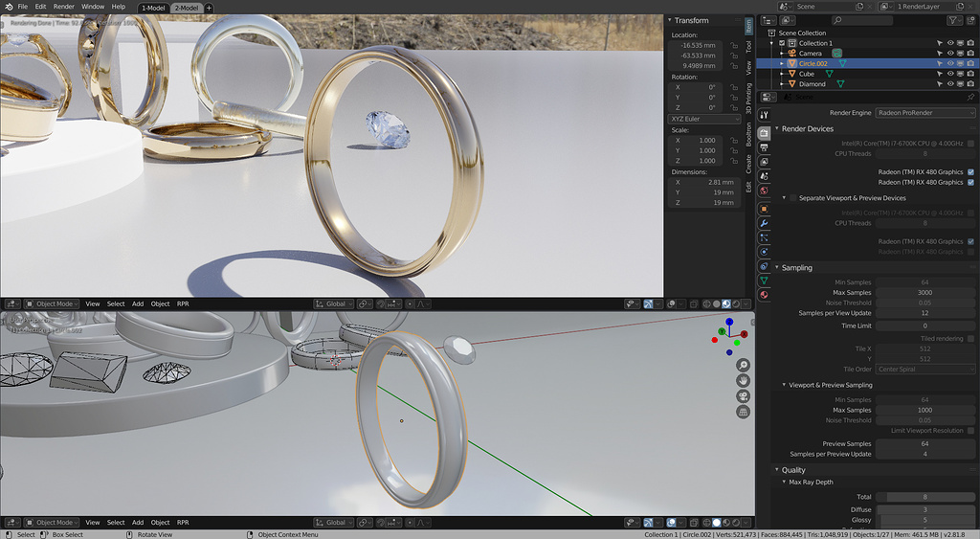Switch lower viewport to rendered shading
This screenshot has height=539, width=980.
[736, 523]
